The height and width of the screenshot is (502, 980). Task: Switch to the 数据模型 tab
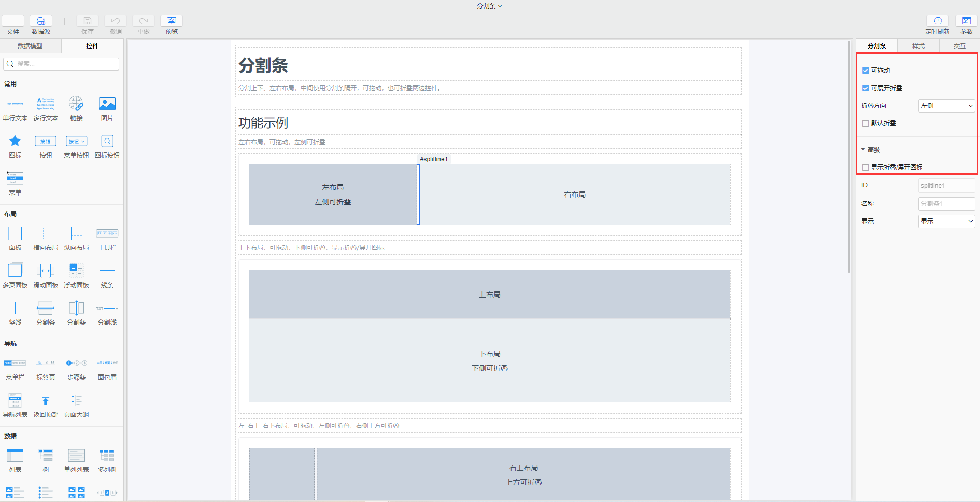[30, 46]
